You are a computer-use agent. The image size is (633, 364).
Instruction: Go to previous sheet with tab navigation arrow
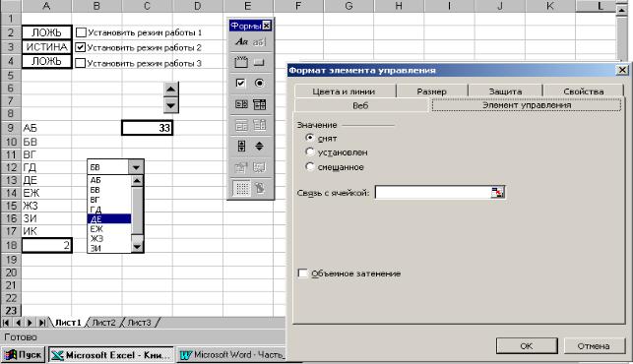point(18,323)
